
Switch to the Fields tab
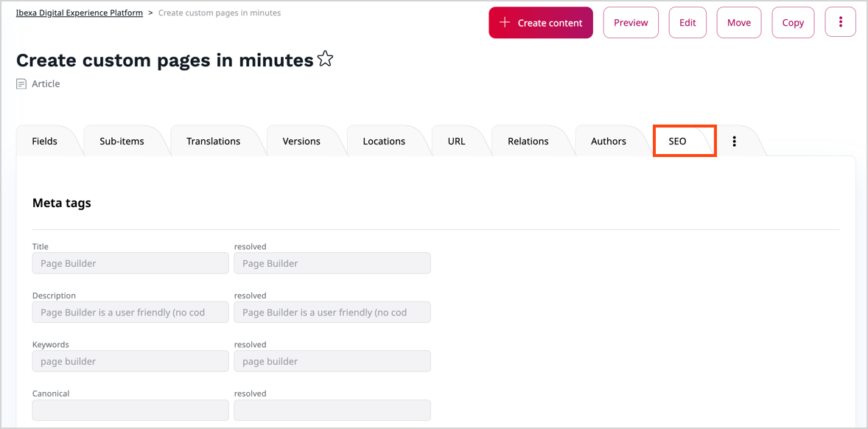[x=44, y=140]
